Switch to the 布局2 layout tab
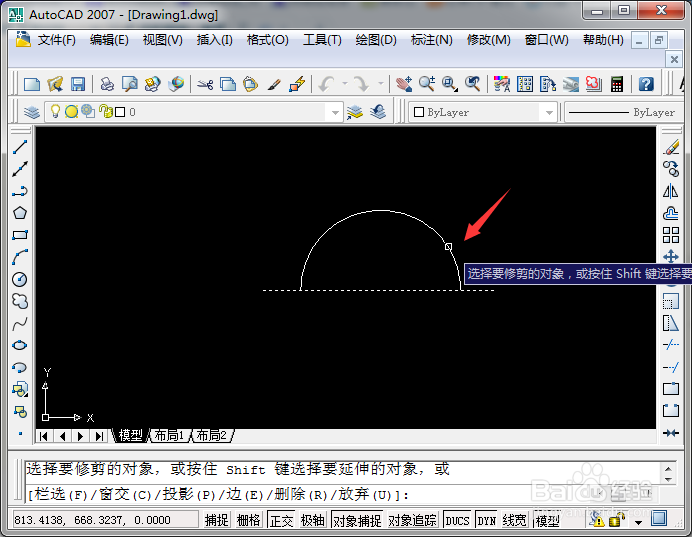This screenshot has height=537, width=692. (x=212, y=436)
